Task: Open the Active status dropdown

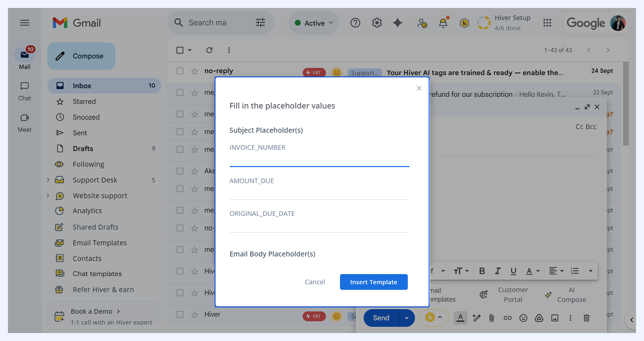Action: coord(314,23)
